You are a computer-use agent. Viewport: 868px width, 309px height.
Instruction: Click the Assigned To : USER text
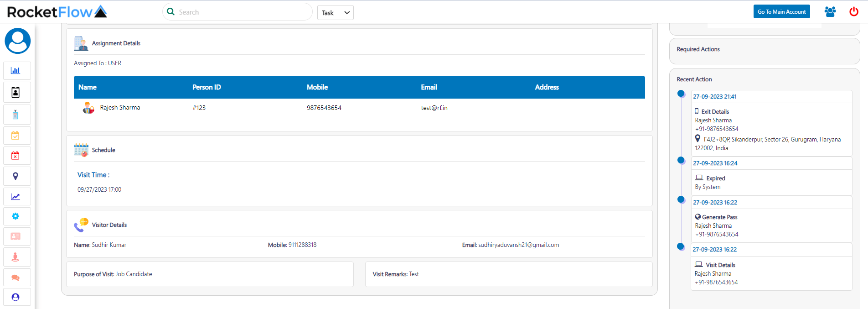(x=98, y=63)
